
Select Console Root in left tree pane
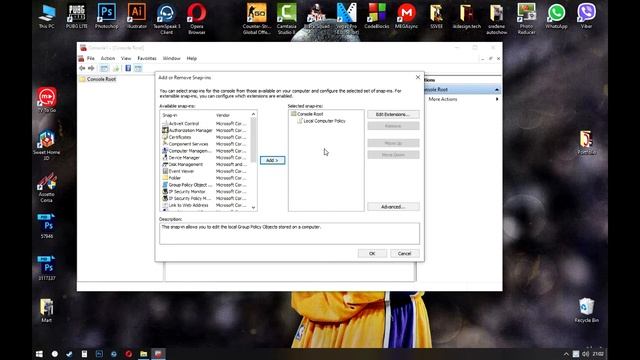[101, 79]
